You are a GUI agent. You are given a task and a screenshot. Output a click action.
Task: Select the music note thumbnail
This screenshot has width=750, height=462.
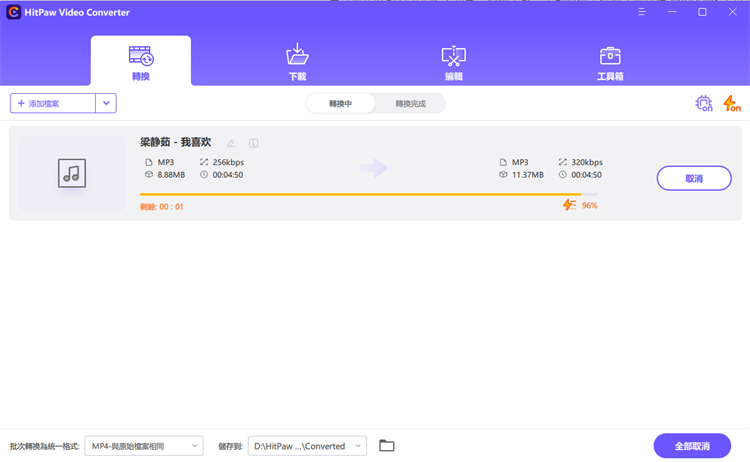coord(72,173)
